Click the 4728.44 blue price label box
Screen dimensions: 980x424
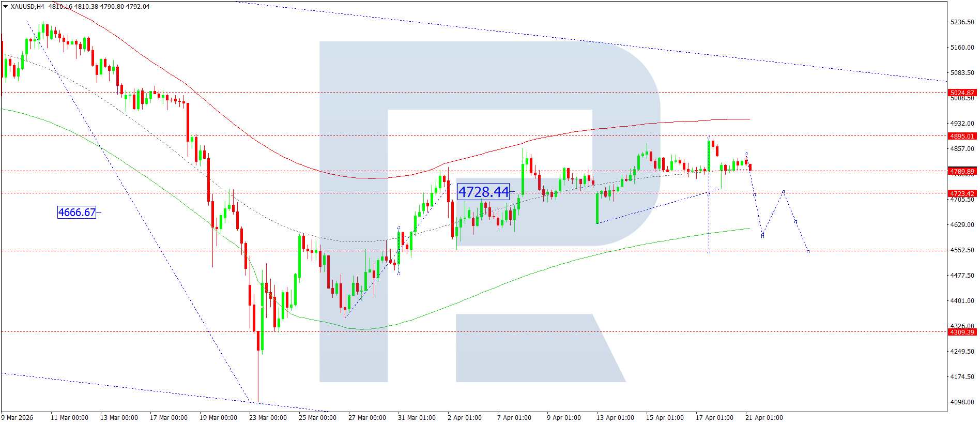coord(483,192)
